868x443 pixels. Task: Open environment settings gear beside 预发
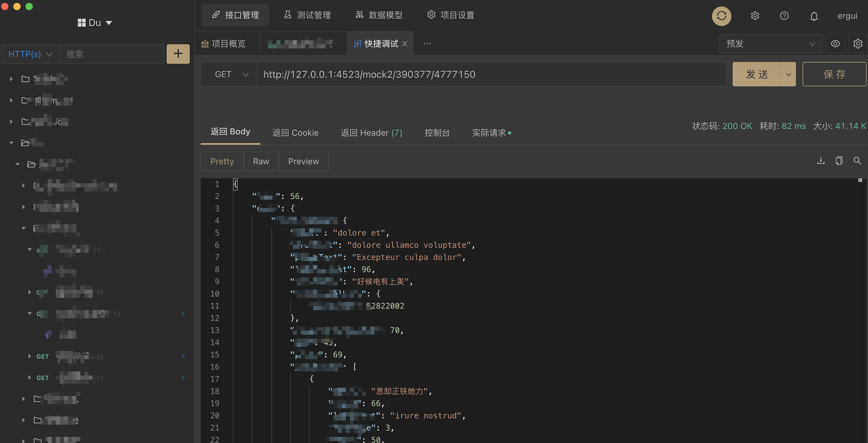tap(857, 44)
